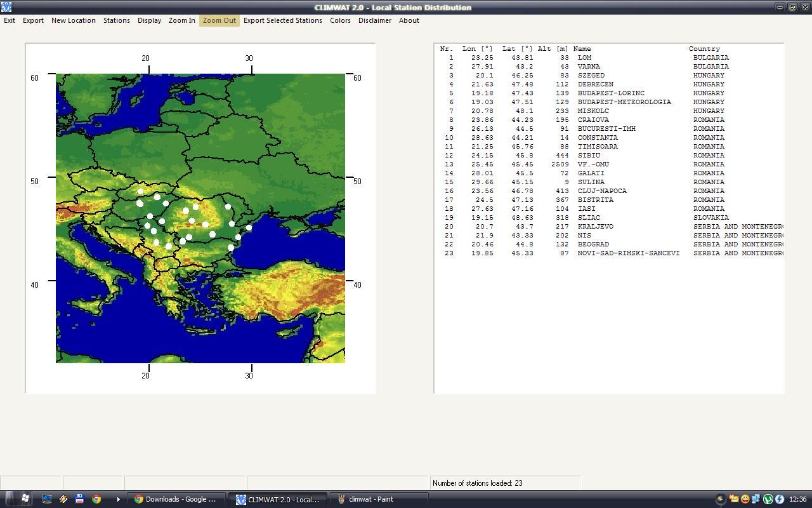Viewport: 812px width, 508px height.
Task: Click Show Desktop quick launch icon
Action: (47, 499)
